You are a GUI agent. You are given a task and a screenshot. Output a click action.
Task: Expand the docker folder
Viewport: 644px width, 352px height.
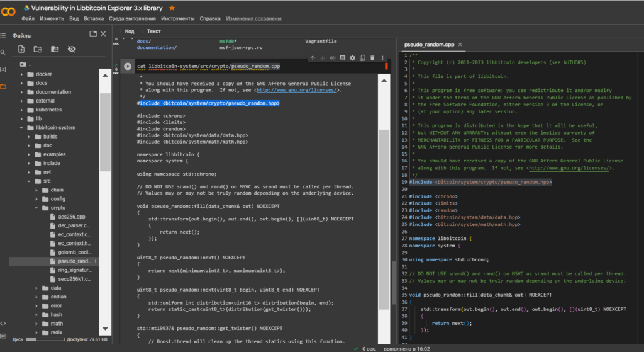(x=21, y=74)
